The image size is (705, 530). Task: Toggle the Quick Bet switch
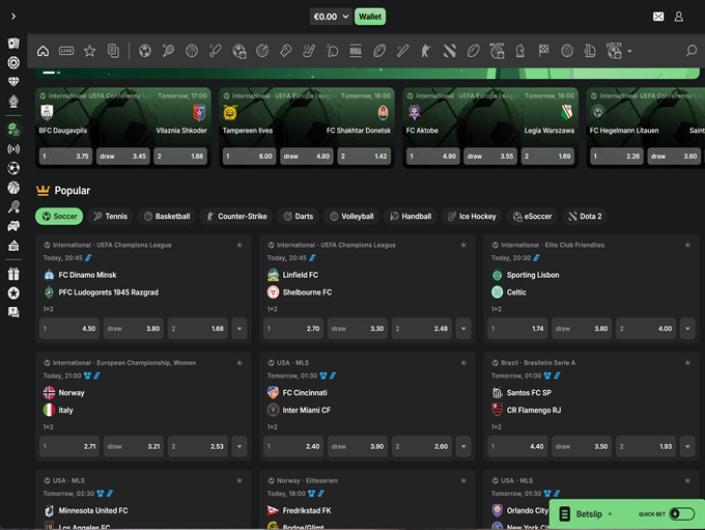tap(682, 514)
